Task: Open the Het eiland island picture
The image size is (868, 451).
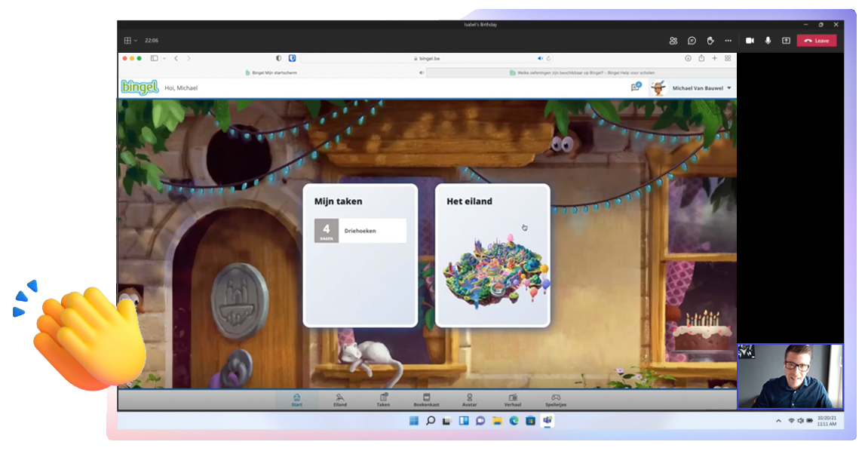Action: [495, 270]
